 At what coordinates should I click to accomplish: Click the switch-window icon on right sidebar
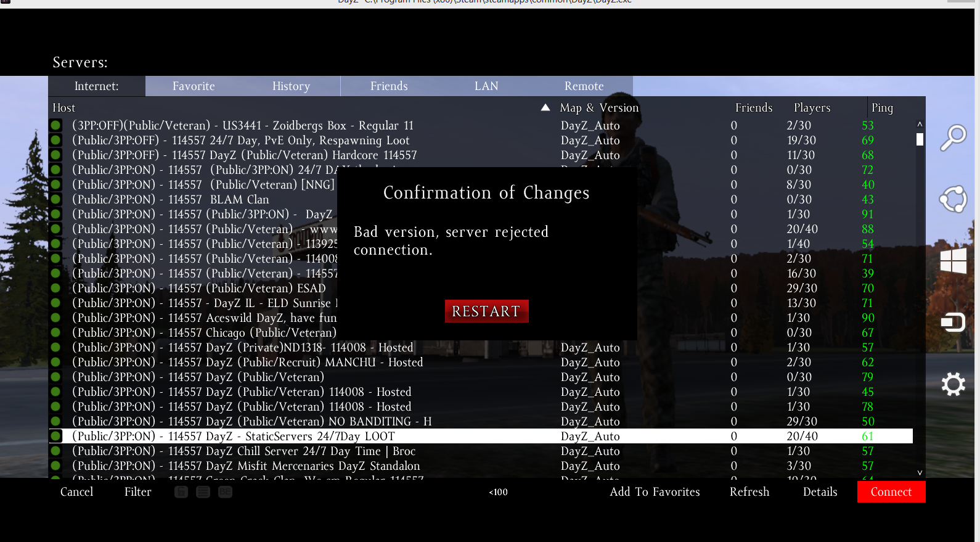tap(953, 322)
